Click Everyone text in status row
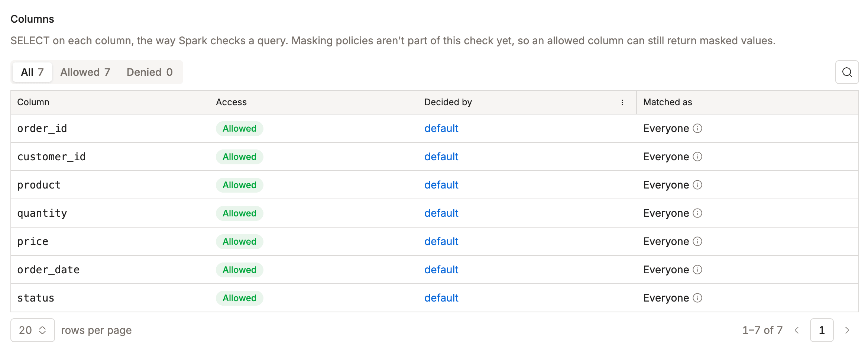The width and height of the screenshot is (868, 351). (x=666, y=298)
